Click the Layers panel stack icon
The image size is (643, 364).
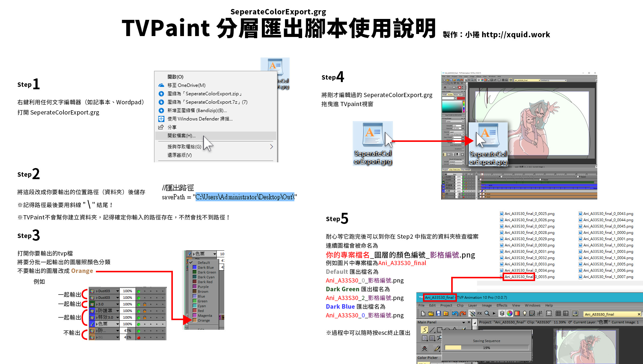pos(502,314)
